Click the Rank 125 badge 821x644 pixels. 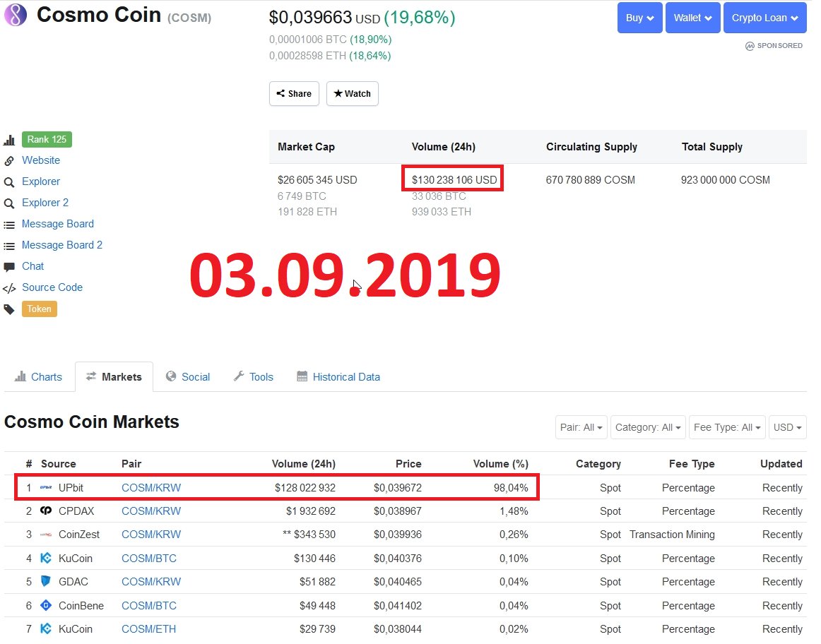tap(47, 139)
